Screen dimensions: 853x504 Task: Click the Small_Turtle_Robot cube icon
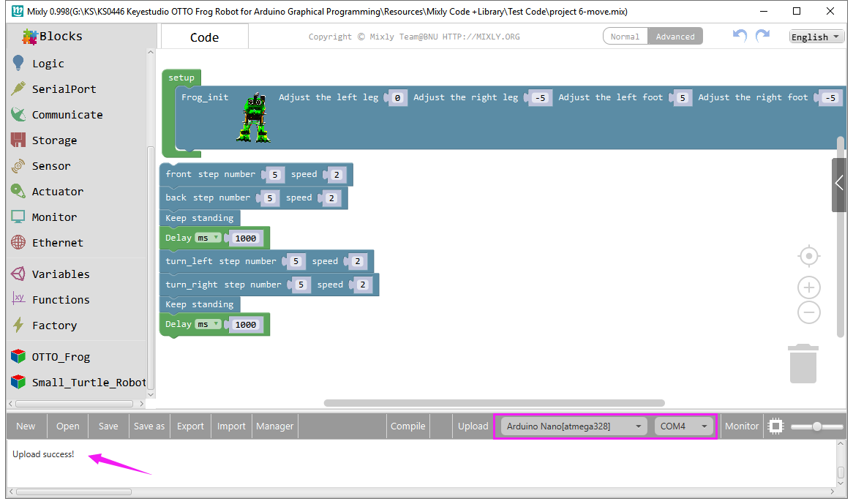[18, 382]
